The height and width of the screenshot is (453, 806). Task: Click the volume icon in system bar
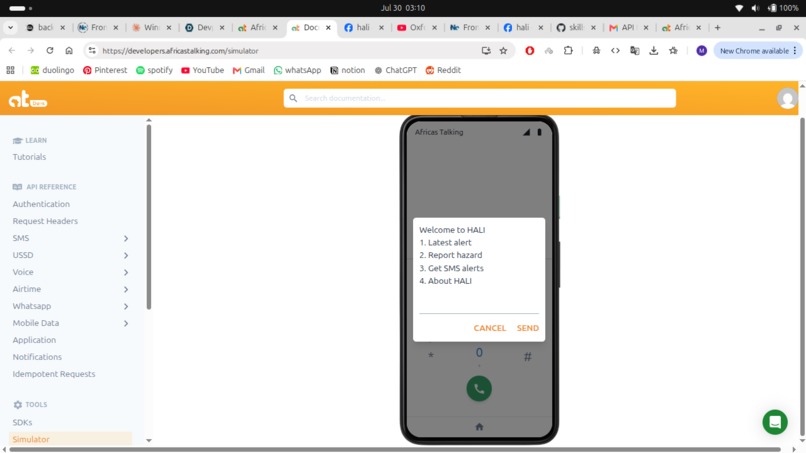755,8
